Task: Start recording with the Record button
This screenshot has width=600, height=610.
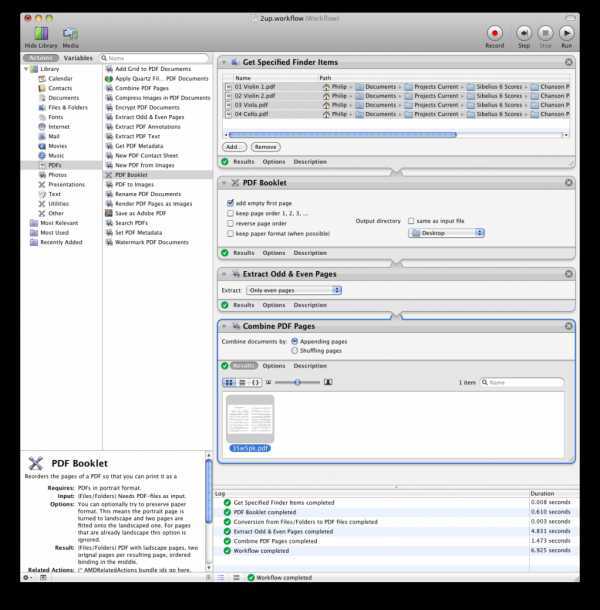Action: (x=495, y=33)
